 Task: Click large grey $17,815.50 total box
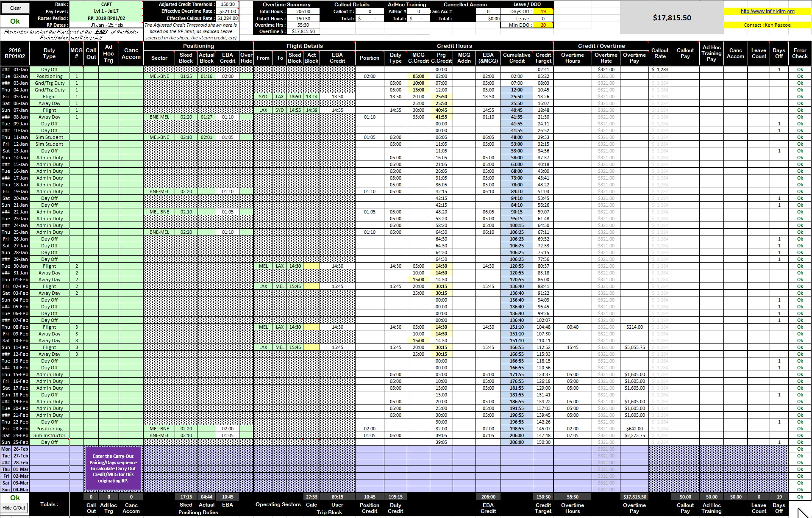672,18
